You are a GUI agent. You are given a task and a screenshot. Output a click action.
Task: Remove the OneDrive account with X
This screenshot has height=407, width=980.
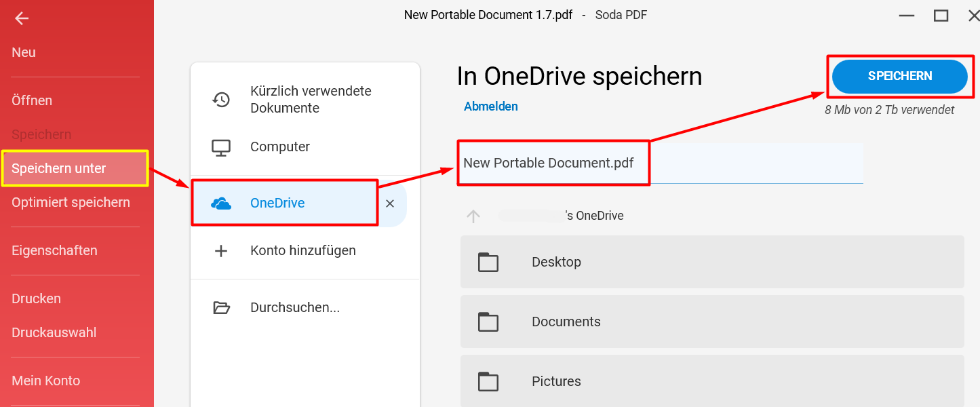pyautogui.click(x=390, y=203)
